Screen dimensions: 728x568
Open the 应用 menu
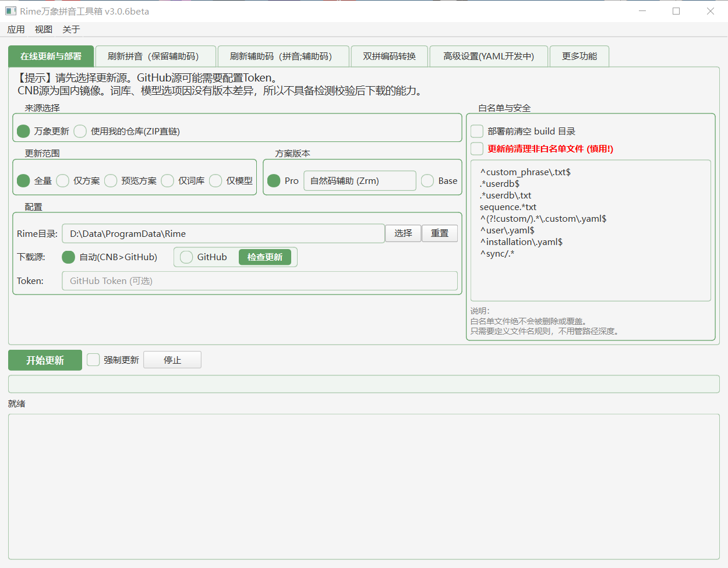pyautogui.click(x=16, y=30)
